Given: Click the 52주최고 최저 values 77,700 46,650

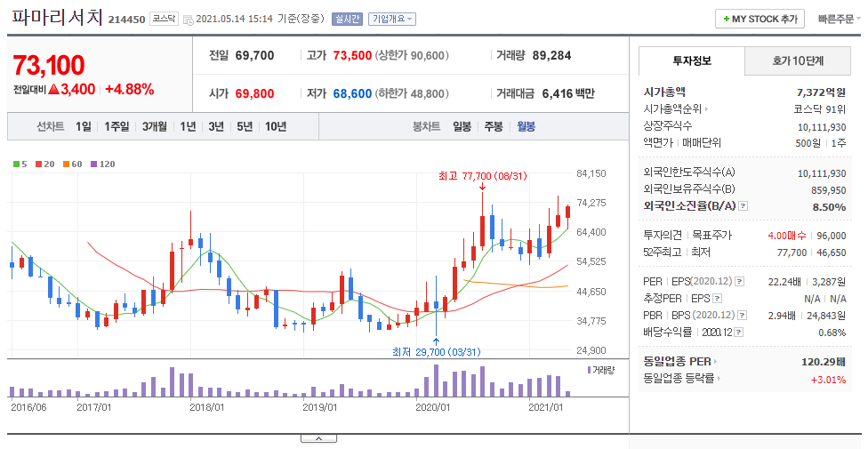Looking at the screenshot, I should pos(812,253).
